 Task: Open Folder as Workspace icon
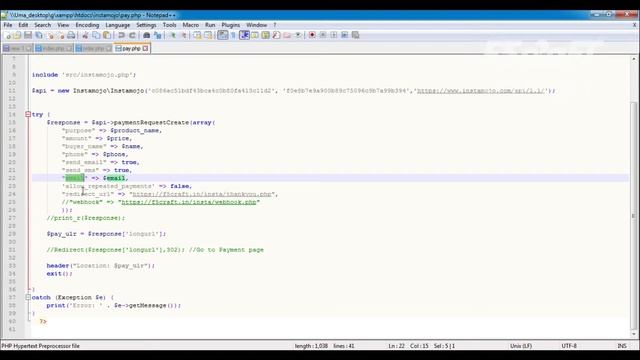click(287, 36)
